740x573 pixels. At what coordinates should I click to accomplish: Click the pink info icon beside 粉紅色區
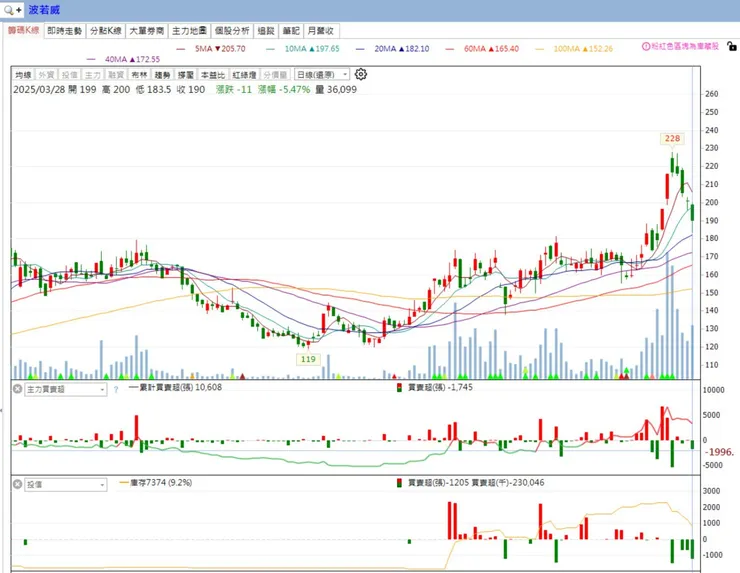[646, 47]
